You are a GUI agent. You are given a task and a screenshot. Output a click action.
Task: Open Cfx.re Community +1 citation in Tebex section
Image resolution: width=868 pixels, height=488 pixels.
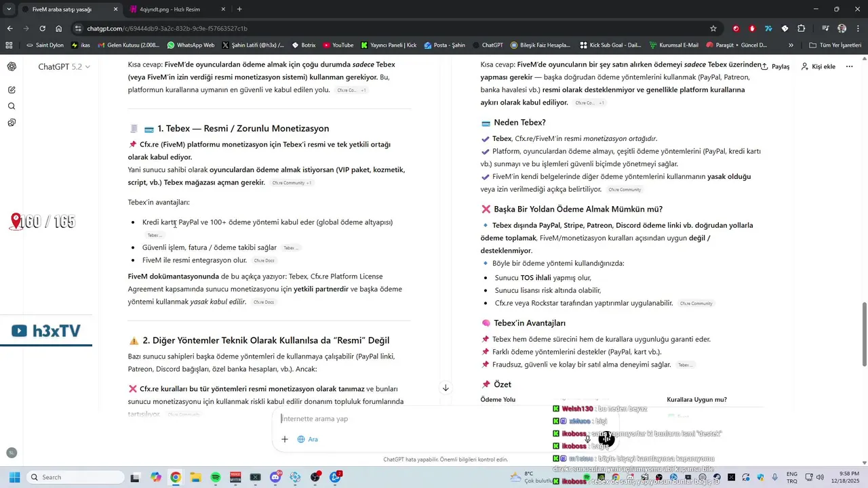(x=292, y=183)
